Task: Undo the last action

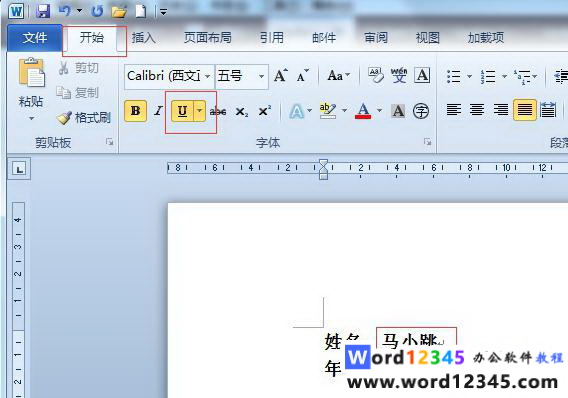Action: [64, 11]
